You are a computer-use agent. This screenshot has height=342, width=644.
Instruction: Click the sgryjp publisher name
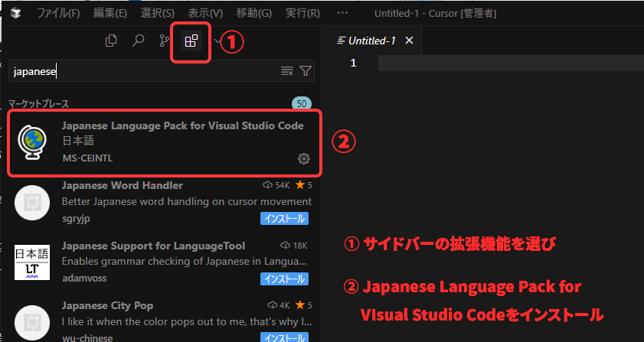pyautogui.click(x=76, y=218)
